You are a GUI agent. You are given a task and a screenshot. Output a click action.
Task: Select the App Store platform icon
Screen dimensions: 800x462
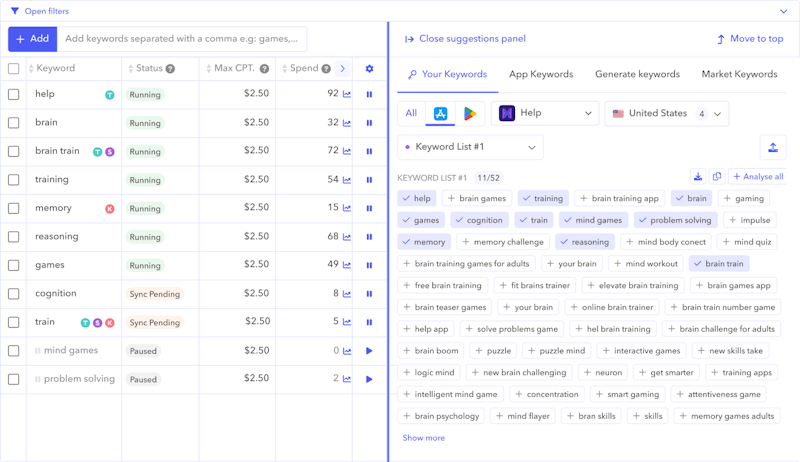point(440,114)
